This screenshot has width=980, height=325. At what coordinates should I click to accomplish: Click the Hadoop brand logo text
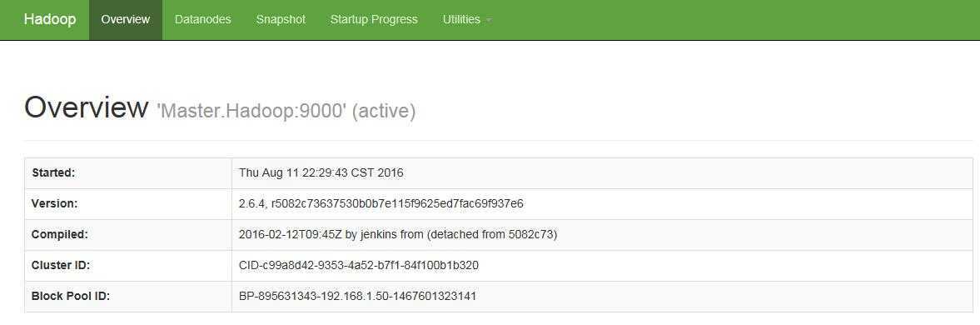click(x=50, y=19)
